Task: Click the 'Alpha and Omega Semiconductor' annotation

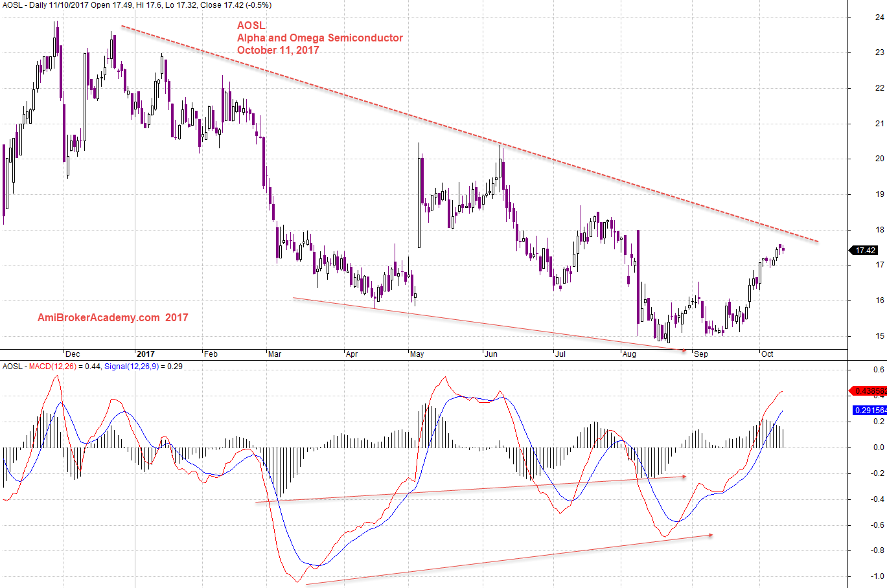Action: pyautogui.click(x=320, y=38)
